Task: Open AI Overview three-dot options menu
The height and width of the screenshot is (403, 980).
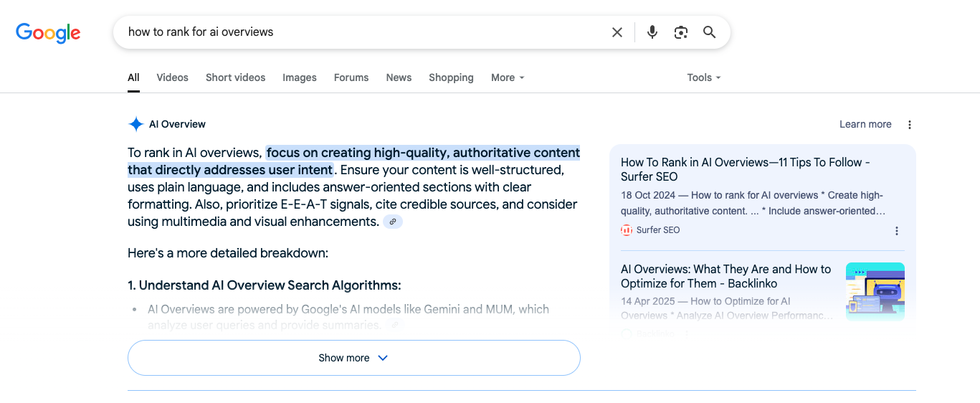Action: [x=910, y=125]
